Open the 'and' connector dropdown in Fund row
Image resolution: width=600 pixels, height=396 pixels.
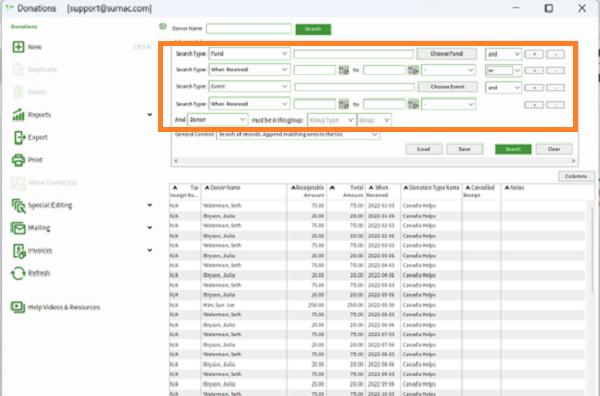click(x=503, y=54)
